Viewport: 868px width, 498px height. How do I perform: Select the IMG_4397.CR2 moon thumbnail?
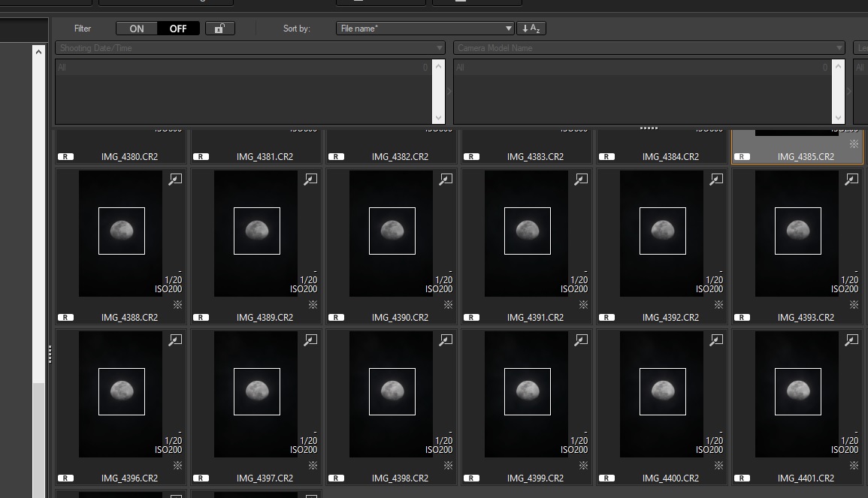(256, 392)
